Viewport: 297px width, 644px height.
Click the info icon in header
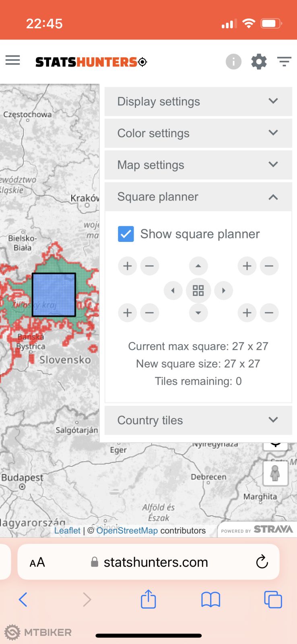pos(233,62)
